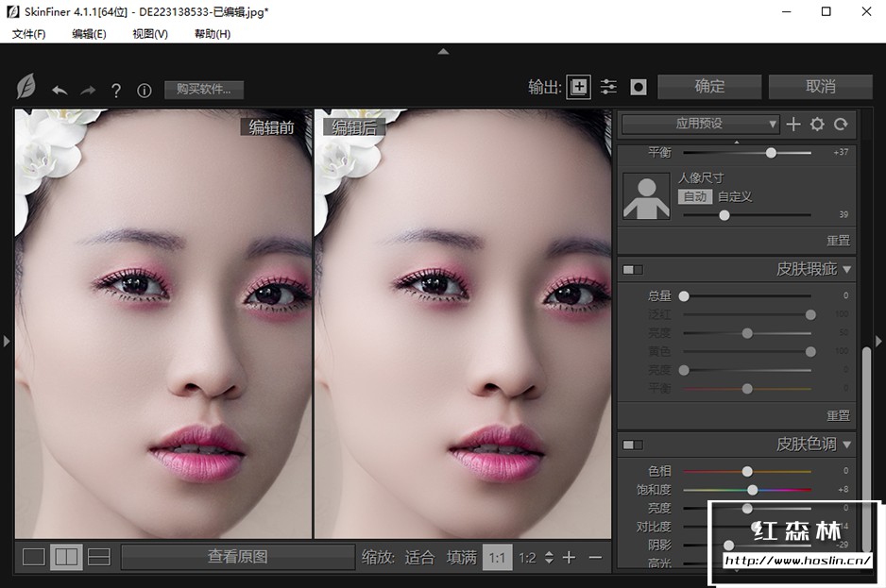Select the 1:2 zoom level

527,558
